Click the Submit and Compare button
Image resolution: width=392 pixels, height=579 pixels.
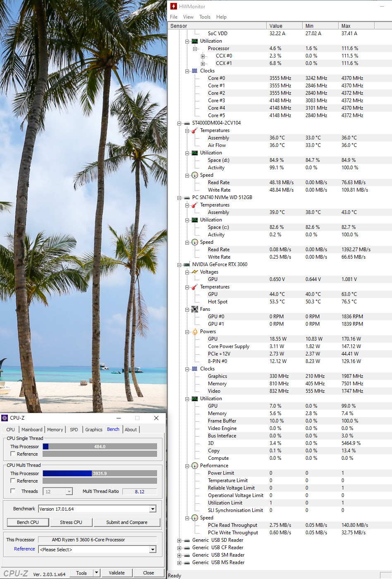point(127,522)
